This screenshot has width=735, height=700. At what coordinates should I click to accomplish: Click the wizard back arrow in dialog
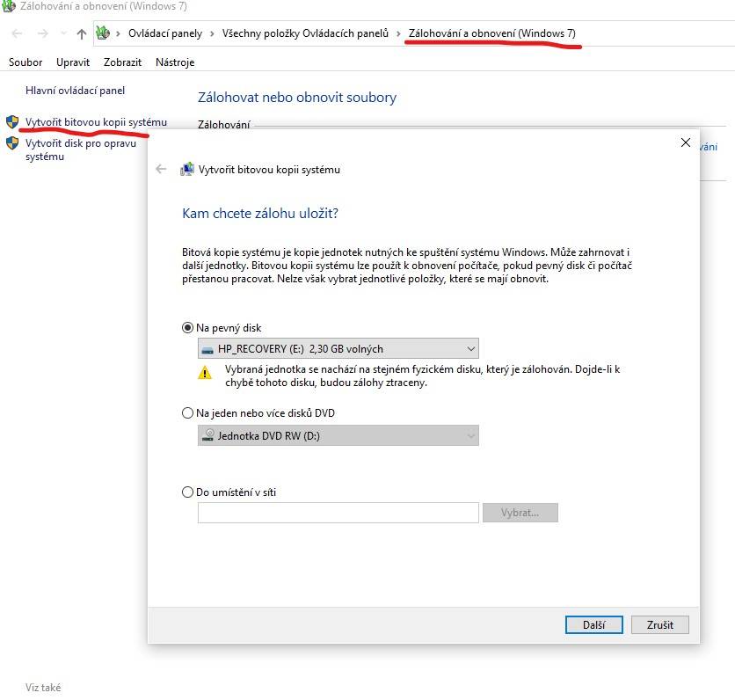coord(161,169)
